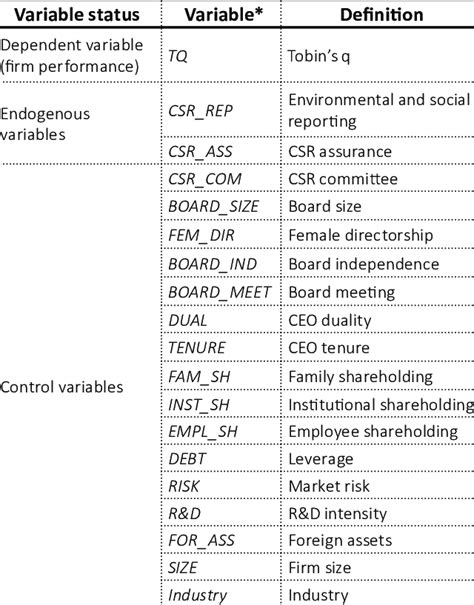
Task: Click the Institutional shareholding definition
Action: [x=381, y=405]
